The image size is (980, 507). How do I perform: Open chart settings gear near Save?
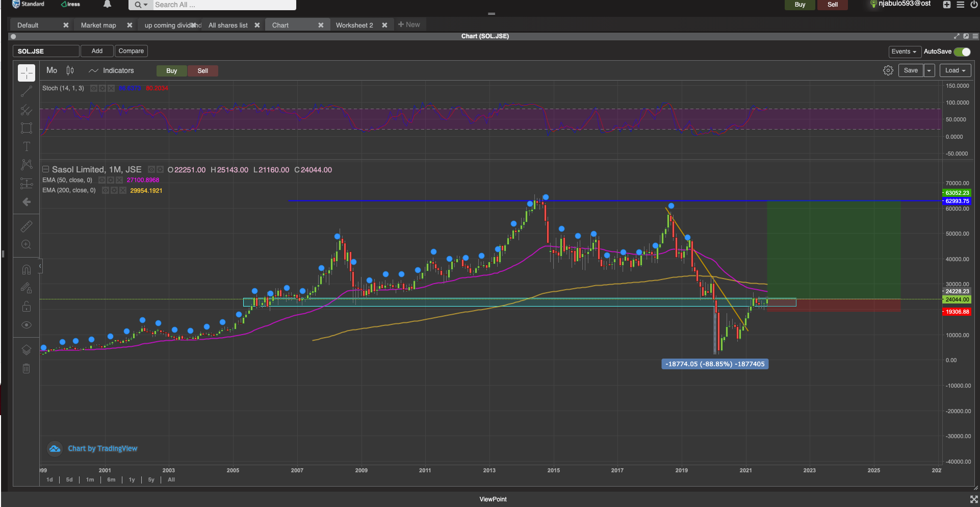[888, 70]
